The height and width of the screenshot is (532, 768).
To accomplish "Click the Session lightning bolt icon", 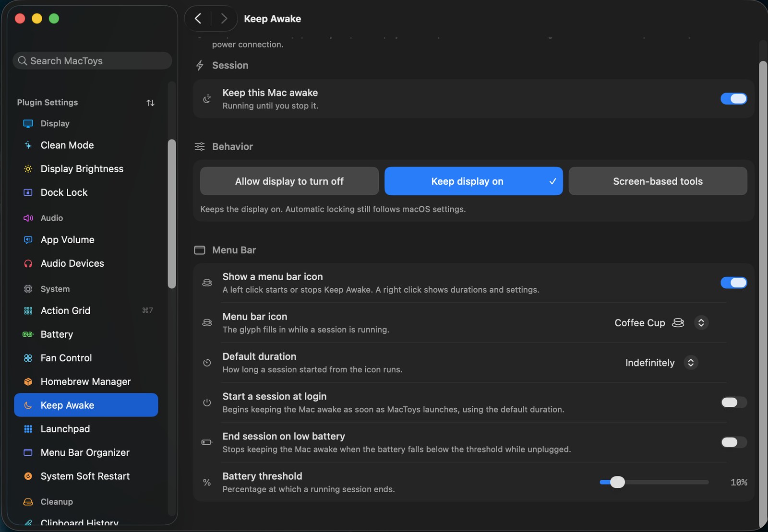I will (200, 65).
